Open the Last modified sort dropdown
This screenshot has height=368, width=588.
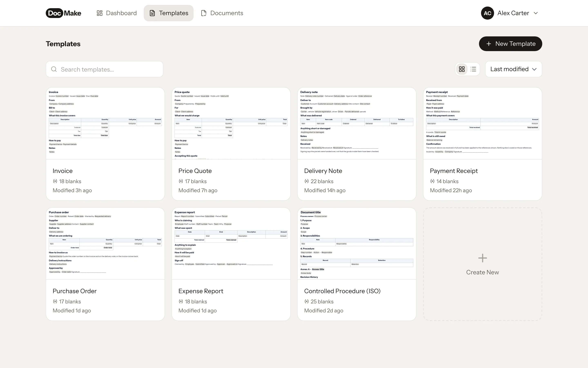pos(513,69)
